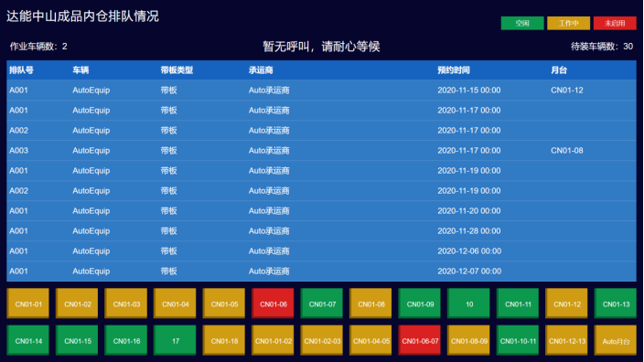Select green dock tile CN01-16
644x362 pixels.
point(125,340)
